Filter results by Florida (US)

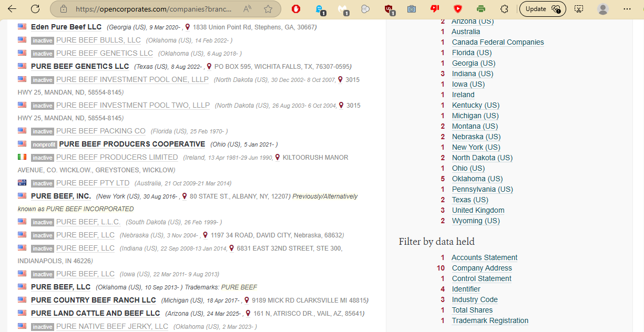click(x=472, y=53)
